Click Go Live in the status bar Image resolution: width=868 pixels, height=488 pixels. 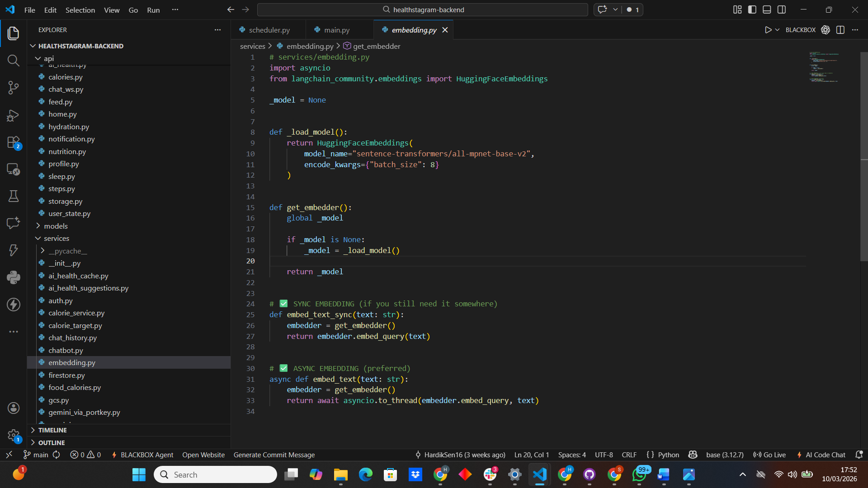pyautogui.click(x=769, y=455)
